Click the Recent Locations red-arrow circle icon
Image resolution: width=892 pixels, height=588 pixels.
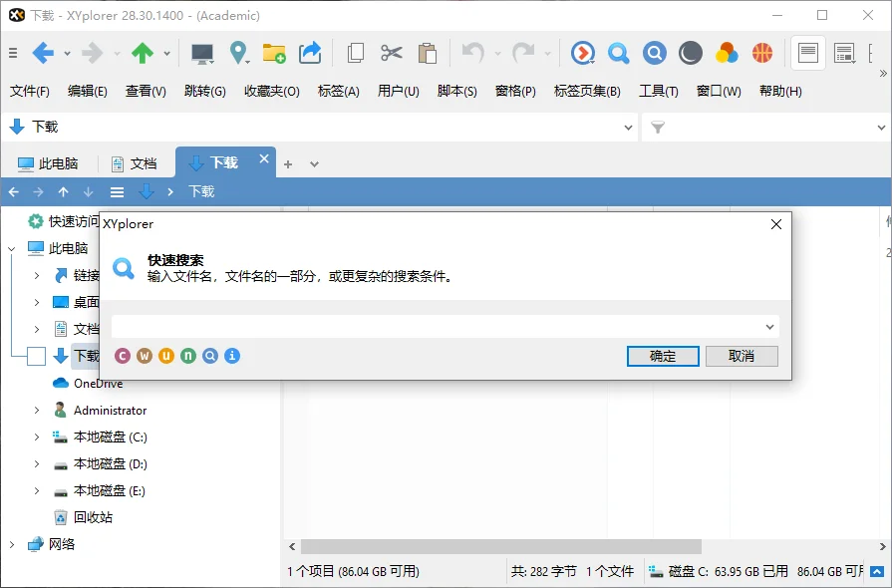pyautogui.click(x=582, y=53)
